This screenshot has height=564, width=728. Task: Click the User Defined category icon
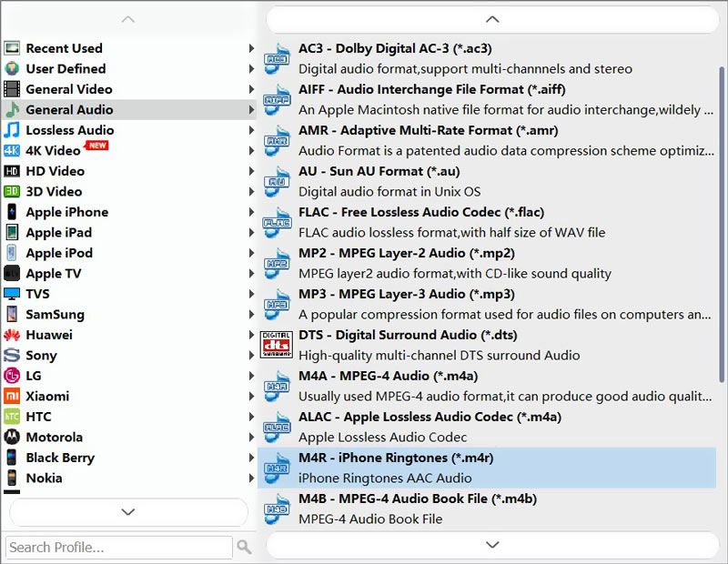pos(12,69)
